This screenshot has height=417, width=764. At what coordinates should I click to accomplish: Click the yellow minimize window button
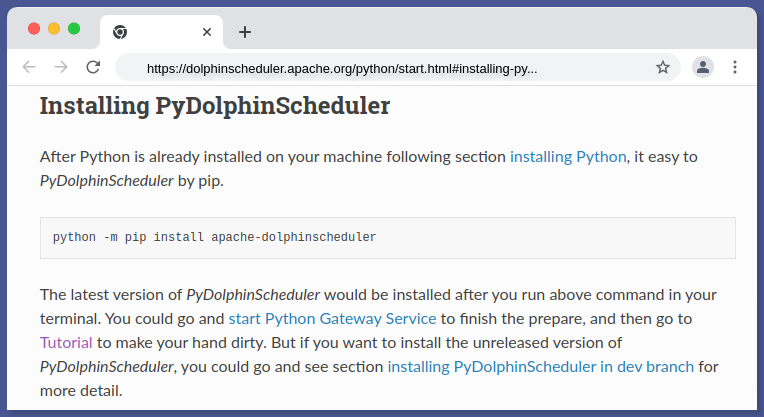point(54,29)
